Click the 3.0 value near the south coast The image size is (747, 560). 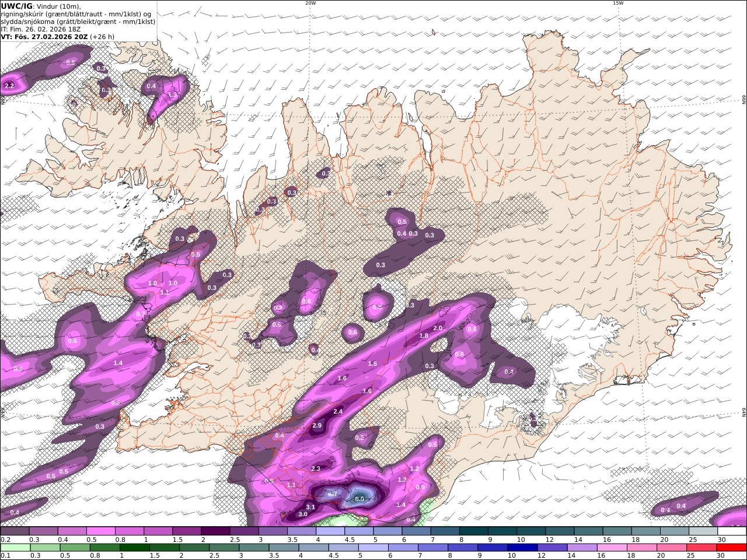302,514
